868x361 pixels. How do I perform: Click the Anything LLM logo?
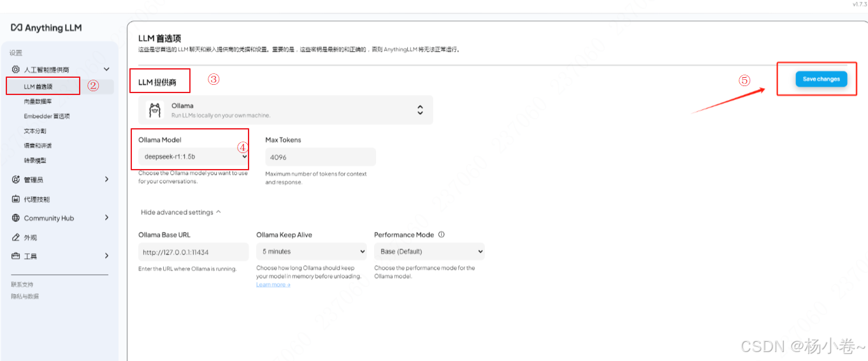(47, 28)
